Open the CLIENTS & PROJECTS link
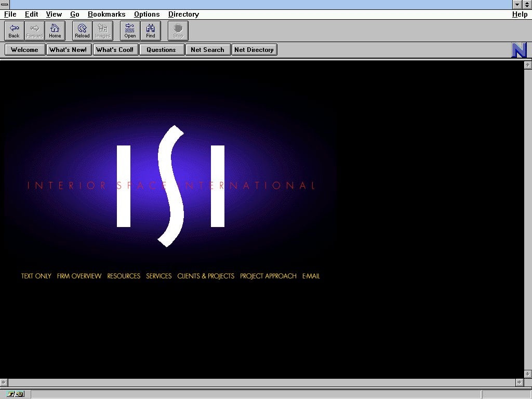This screenshot has width=532, height=399. (x=206, y=276)
